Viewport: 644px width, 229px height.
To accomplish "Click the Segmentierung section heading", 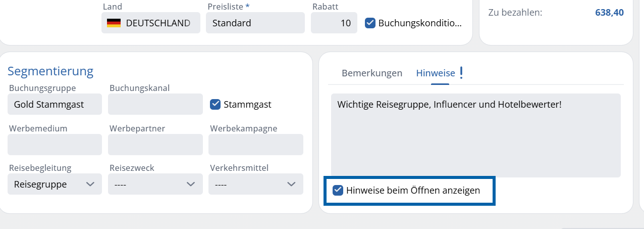I will 50,71.
